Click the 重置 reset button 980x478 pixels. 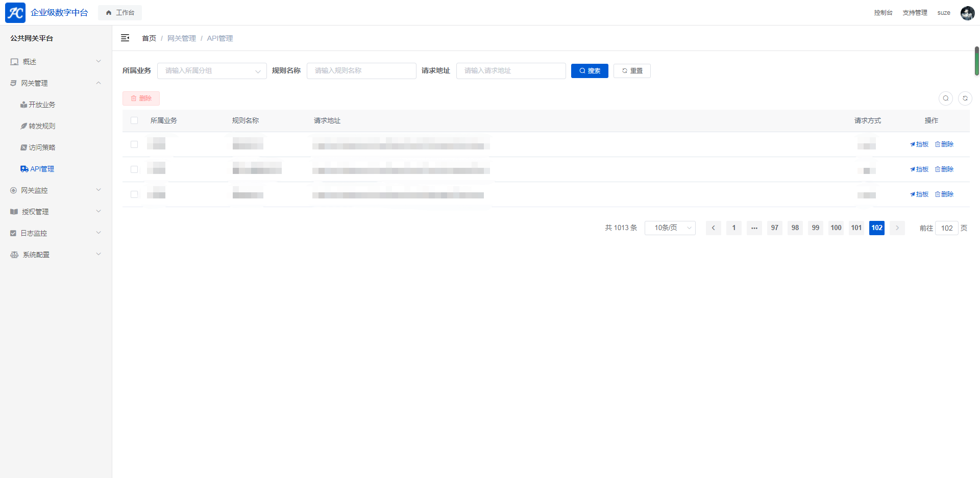coord(632,71)
